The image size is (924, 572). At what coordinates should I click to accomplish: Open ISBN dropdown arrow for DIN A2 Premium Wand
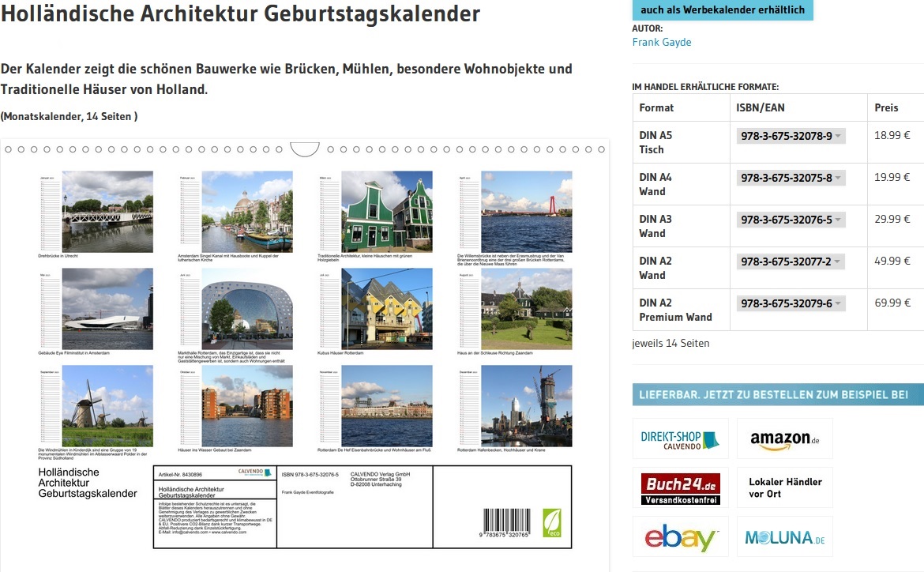coord(838,303)
